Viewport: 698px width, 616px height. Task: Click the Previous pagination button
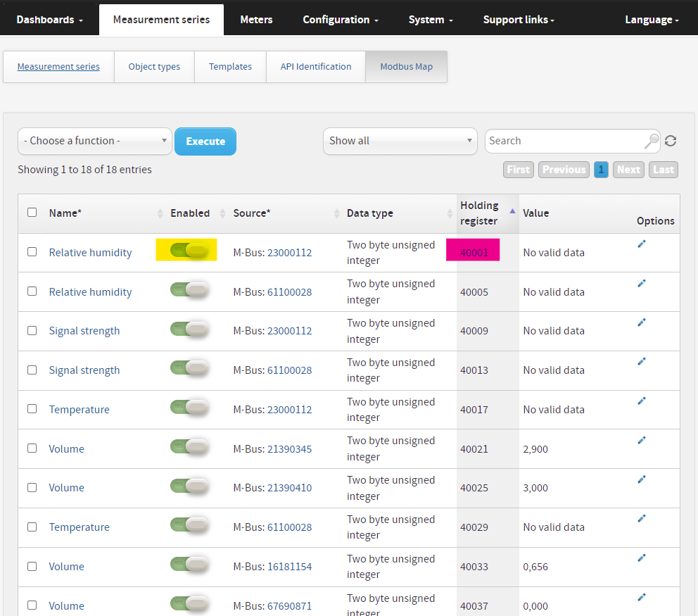point(564,170)
